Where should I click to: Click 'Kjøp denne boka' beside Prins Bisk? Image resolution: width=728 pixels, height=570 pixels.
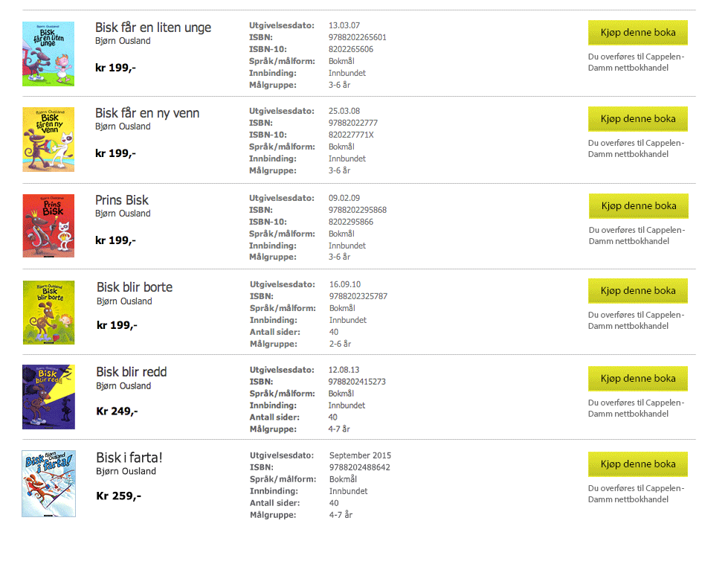tap(639, 206)
